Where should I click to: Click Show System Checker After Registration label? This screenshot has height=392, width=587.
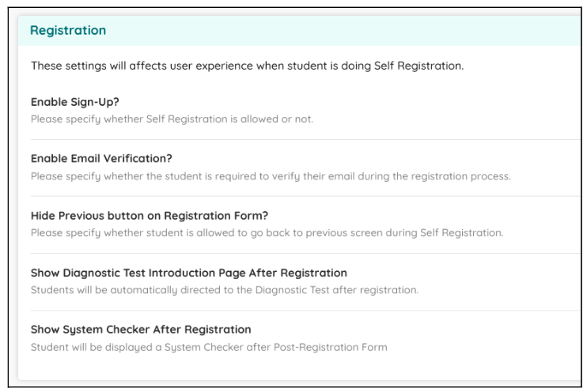click(x=141, y=330)
